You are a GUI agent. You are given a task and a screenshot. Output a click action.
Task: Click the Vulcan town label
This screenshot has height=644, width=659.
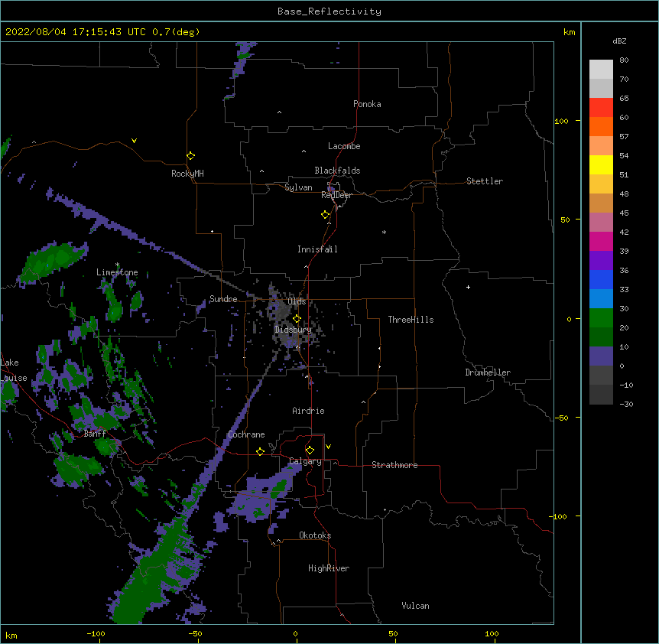pyautogui.click(x=415, y=606)
